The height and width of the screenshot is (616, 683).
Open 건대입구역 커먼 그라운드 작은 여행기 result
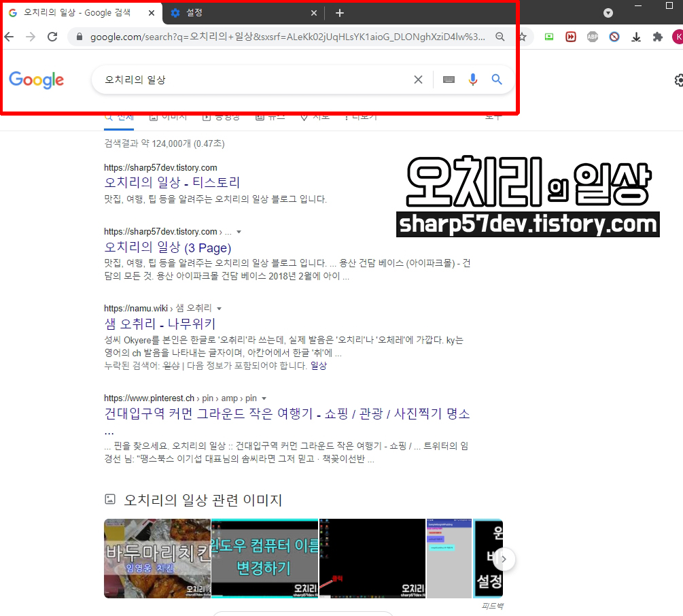pos(287,413)
